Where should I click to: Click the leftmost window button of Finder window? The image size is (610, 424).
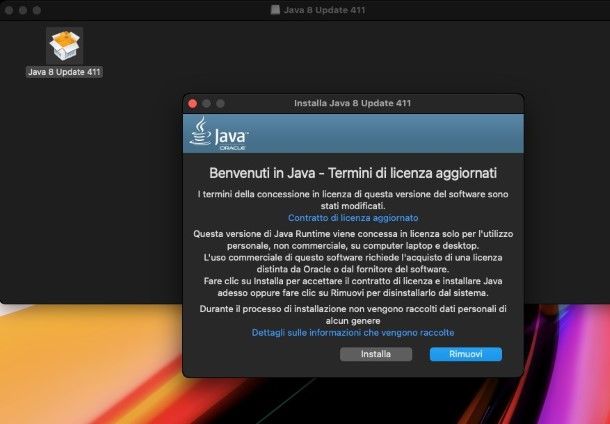click(9, 10)
